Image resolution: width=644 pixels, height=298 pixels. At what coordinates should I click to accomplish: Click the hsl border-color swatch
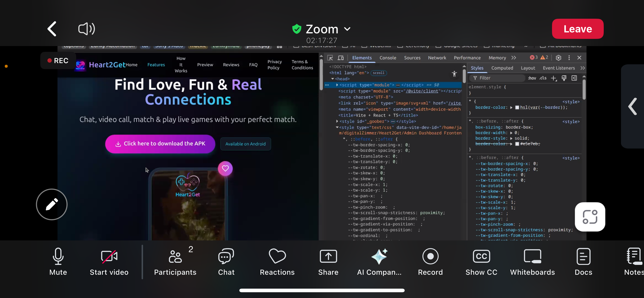pyautogui.click(x=517, y=107)
